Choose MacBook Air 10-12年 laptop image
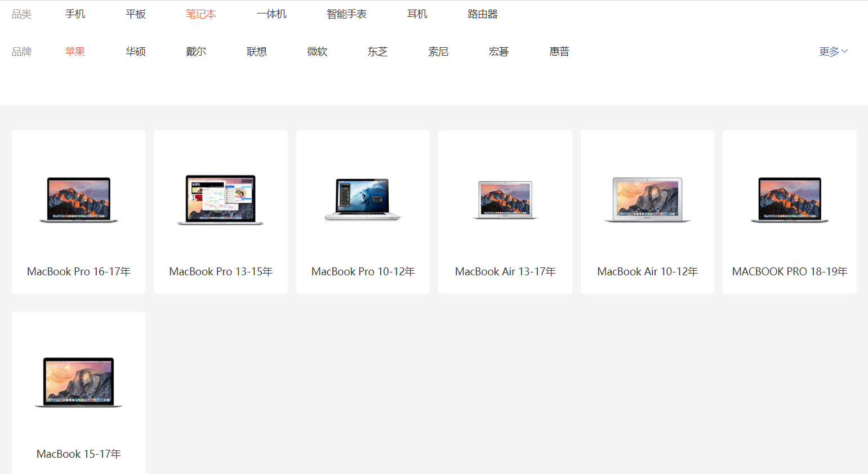Screen dimensions: 868x474 647,200
